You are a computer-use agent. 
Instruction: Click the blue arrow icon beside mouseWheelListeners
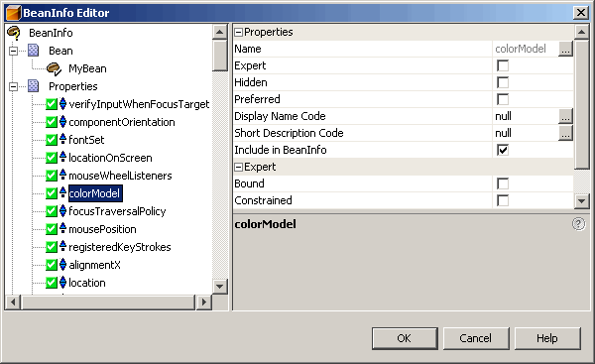point(63,175)
